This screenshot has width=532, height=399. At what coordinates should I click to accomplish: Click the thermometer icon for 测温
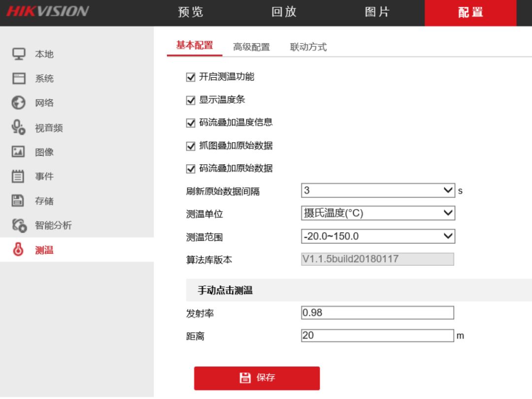point(18,250)
